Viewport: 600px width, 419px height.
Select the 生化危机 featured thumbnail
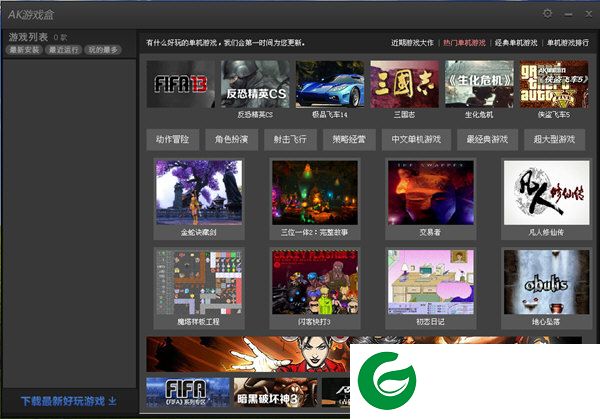pyautogui.click(x=479, y=84)
